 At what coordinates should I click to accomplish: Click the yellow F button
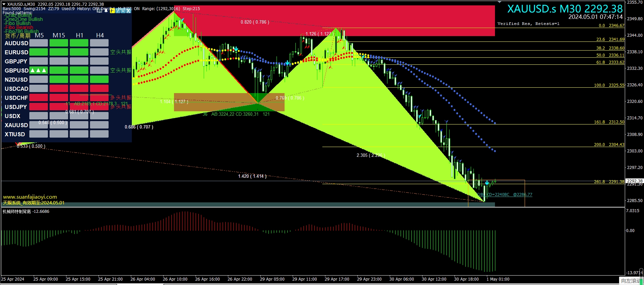[112, 10]
